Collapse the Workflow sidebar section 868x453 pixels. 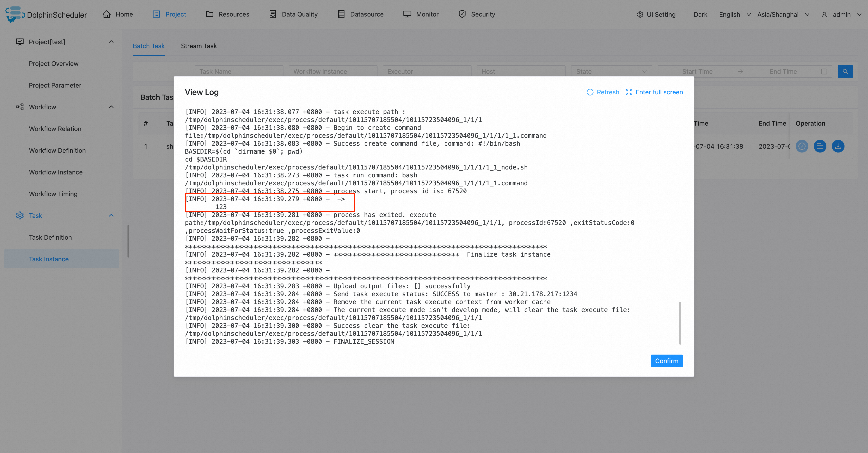click(111, 107)
